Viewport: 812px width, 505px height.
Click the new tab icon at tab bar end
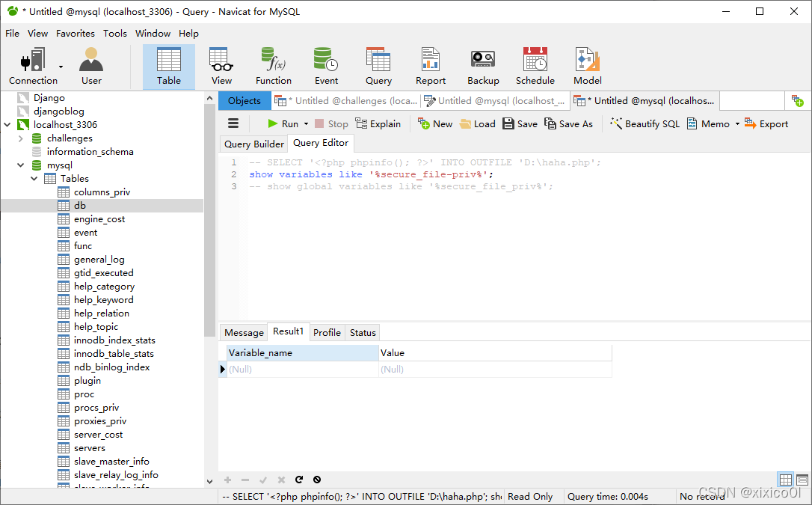coord(798,101)
